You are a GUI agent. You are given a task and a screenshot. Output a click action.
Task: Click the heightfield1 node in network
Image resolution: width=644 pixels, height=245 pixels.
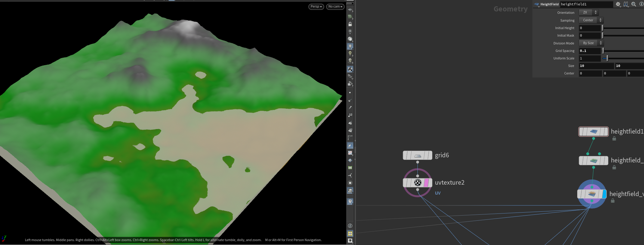pyautogui.click(x=593, y=132)
